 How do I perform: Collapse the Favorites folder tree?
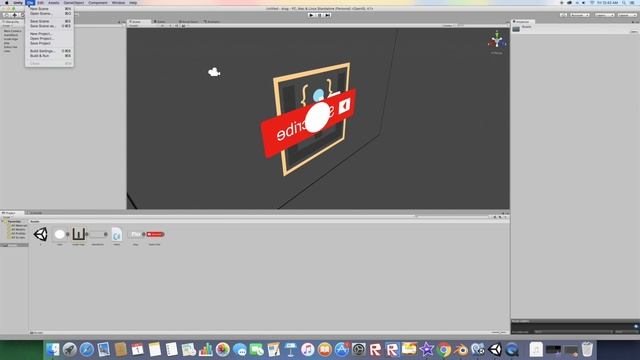tap(3, 221)
